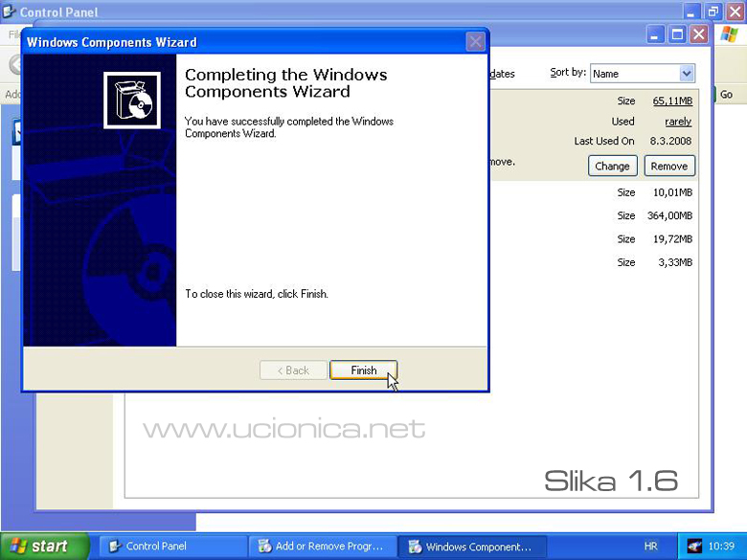This screenshot has height=560, width=747.
Task: Switch to Control Panel taskbar button
Action: (172, 547)
